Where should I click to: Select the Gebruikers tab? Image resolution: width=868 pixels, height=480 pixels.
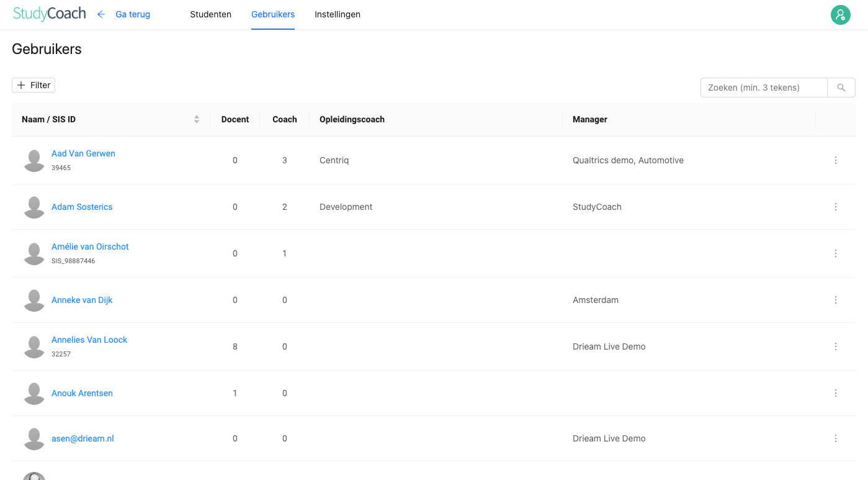[x=273, y=14]
